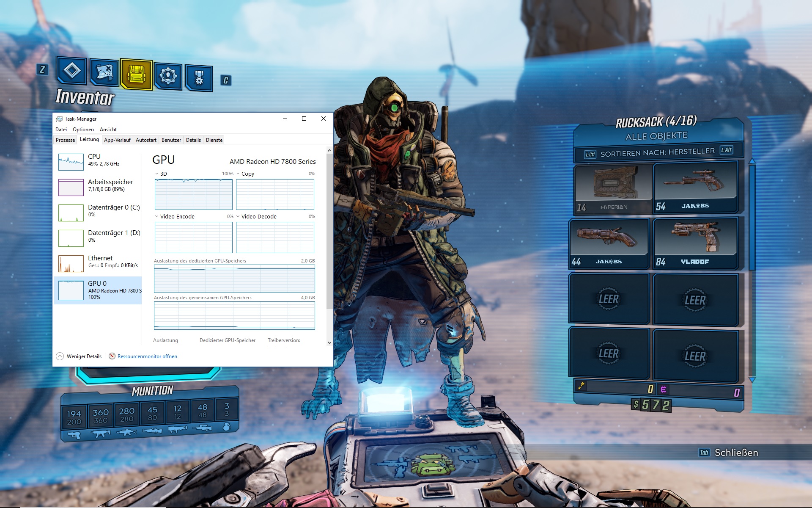Open the skills tab gear icon

coord(168,76)
